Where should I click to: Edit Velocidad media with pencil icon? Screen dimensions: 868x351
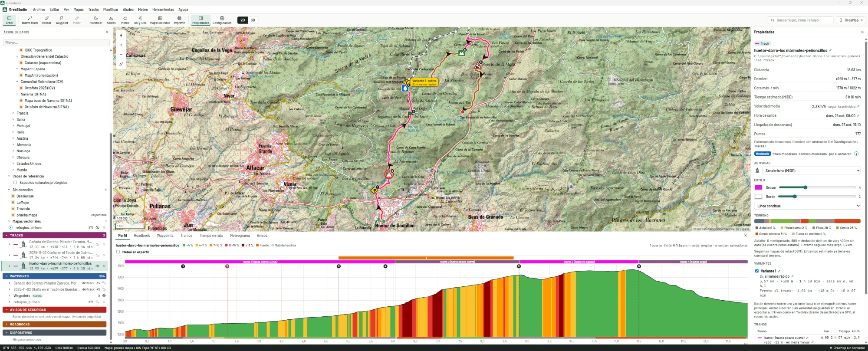click(858, 106)
